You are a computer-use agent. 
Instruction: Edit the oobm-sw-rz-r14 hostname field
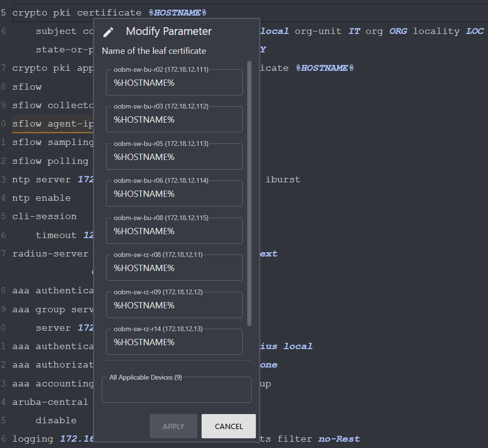coord(174,342)
